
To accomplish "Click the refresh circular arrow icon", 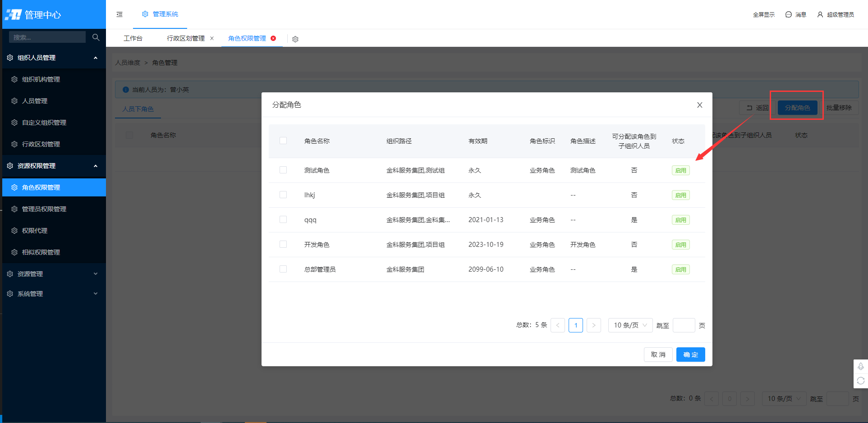I will pos(861,381).
